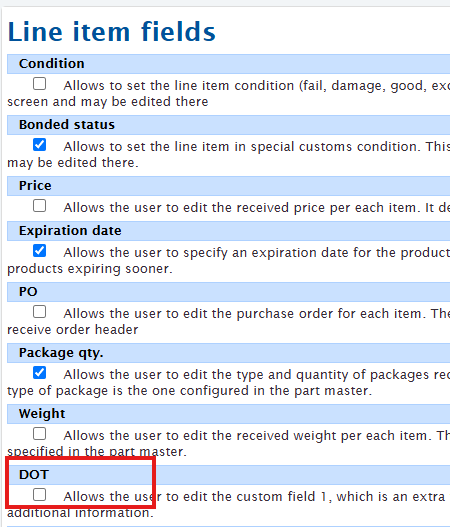
Task: Tick the DOT custom field checkbox
Action: [x=39, y=495]
